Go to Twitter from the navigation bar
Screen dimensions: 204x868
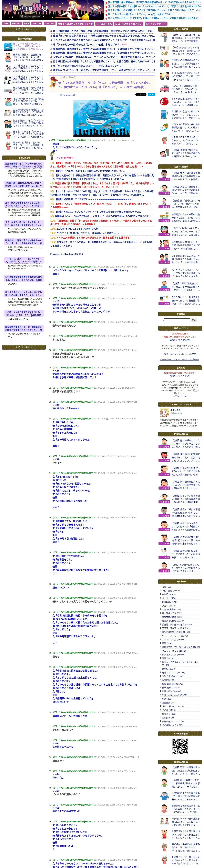pyautogui.click(x=37, y=24)
